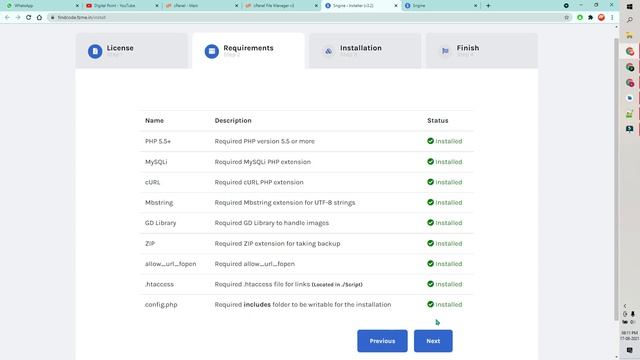Click the Requirements list circle icon
This screenshot has width=640, height=360.
pyautogui.click(x=212, y=51)
